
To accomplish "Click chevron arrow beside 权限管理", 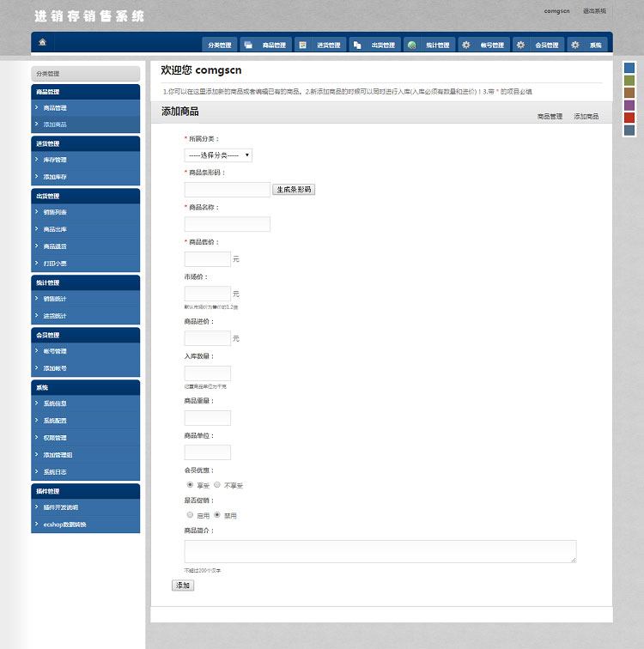I will point(36,438).
